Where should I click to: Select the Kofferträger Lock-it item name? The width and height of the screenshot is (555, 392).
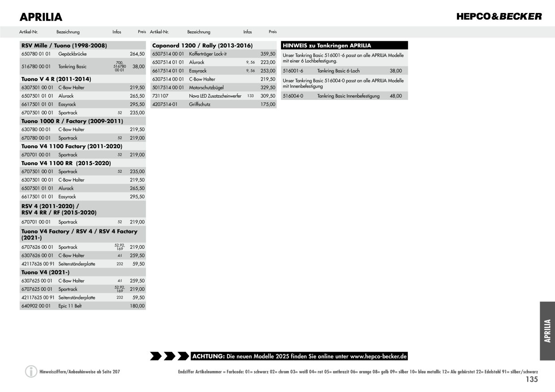208,54
